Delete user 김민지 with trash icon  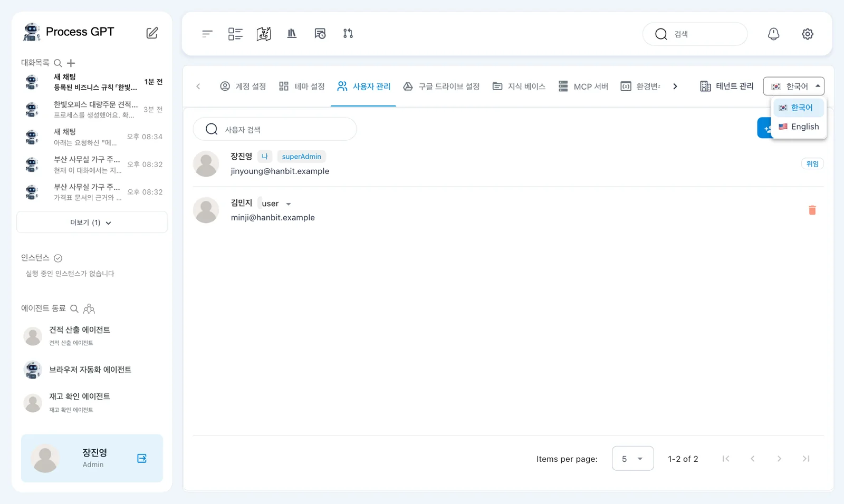click(812, 210)
